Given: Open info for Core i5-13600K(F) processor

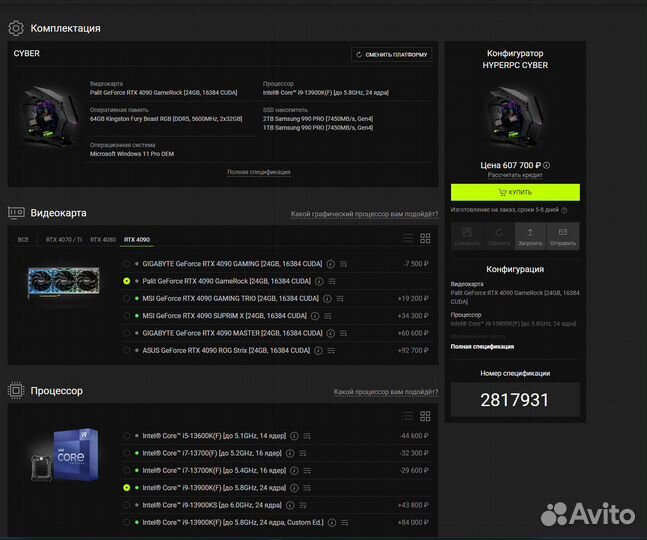Looking at the screenshot, I should [x=294, y=436].
